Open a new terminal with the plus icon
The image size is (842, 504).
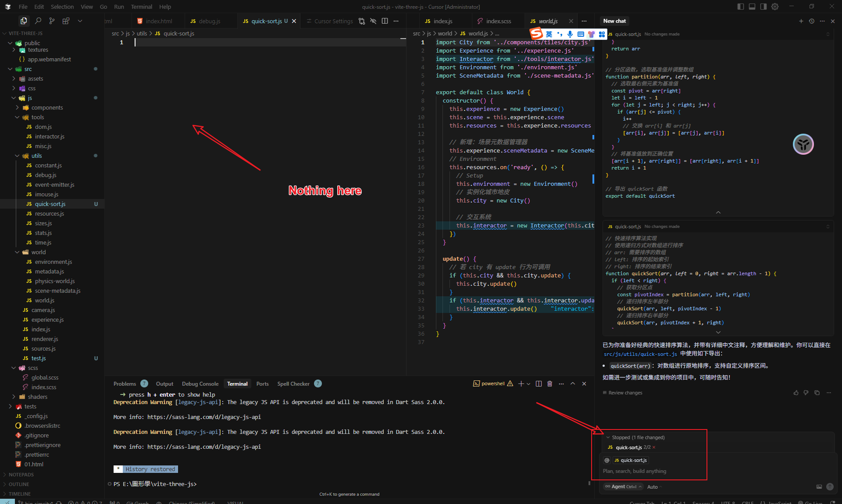[x=521, y=384]
